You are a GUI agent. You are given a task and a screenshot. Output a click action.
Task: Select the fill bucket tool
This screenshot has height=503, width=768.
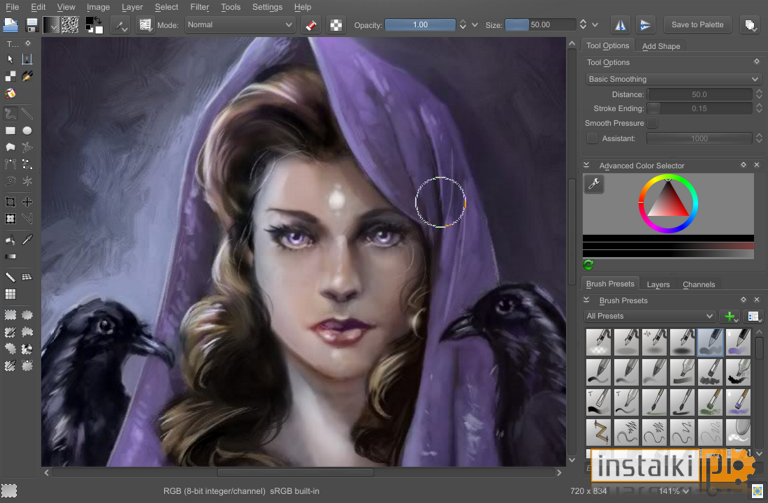10,240
